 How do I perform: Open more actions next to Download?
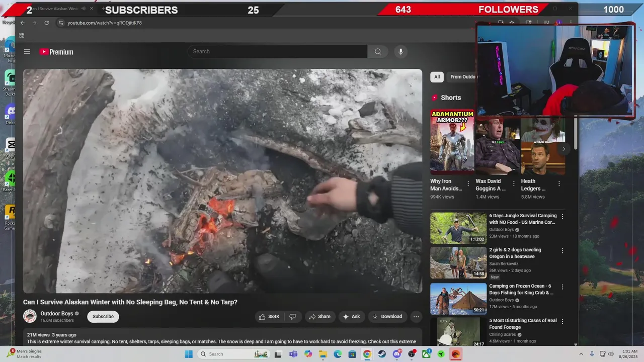pos(416,317)
